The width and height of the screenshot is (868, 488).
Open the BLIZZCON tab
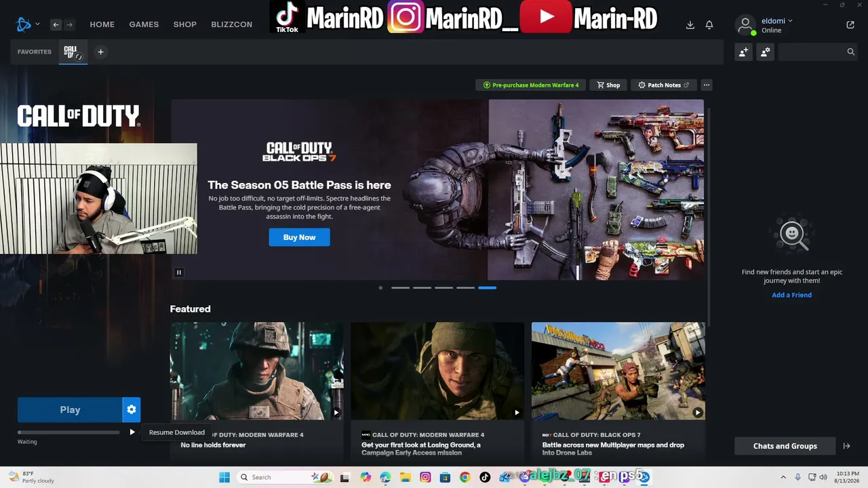click(232, 24)
